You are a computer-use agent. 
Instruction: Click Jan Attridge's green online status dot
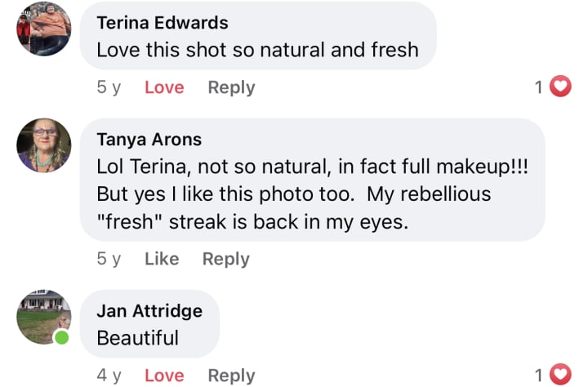(62, 337)
